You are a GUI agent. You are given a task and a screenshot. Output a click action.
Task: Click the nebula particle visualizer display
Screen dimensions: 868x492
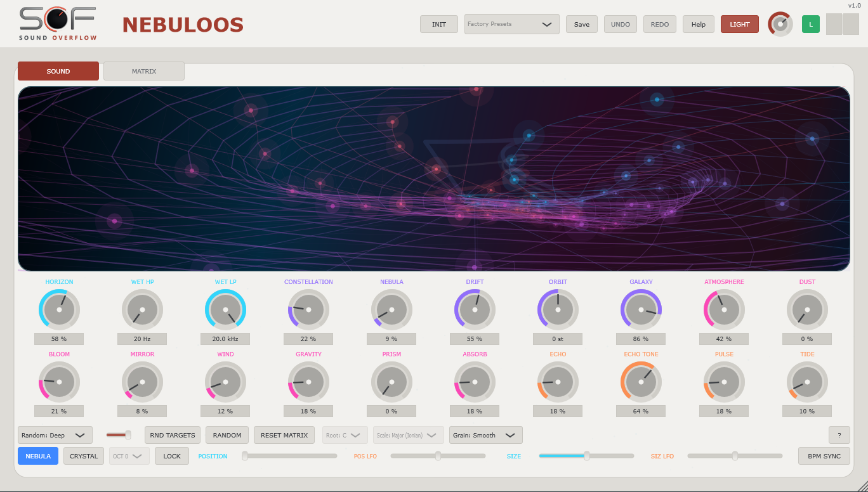coord(434,179)
